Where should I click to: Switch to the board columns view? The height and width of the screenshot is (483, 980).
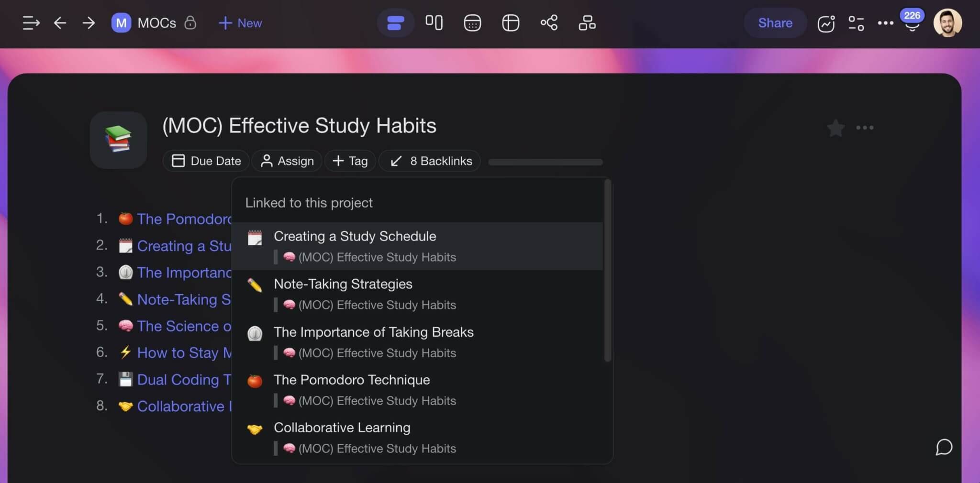coord(434,22)
